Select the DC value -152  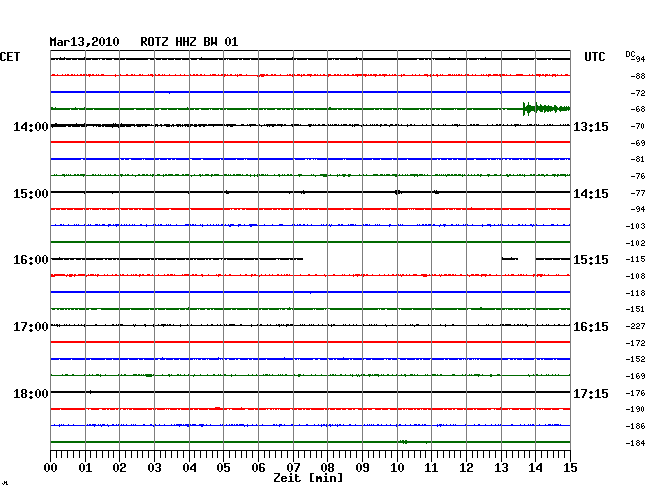tap(635, 359)
